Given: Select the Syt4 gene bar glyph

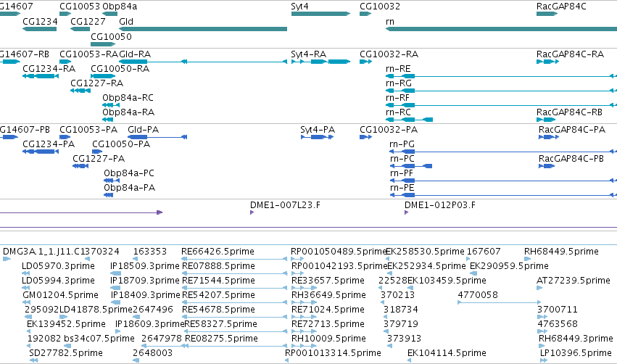Looking at the screenshot, I should 320,14.
